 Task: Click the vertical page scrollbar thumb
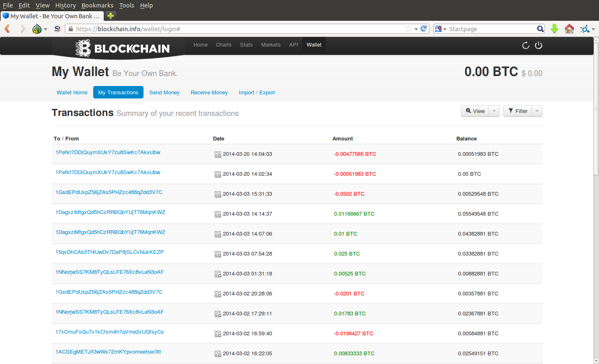[596, 109]
